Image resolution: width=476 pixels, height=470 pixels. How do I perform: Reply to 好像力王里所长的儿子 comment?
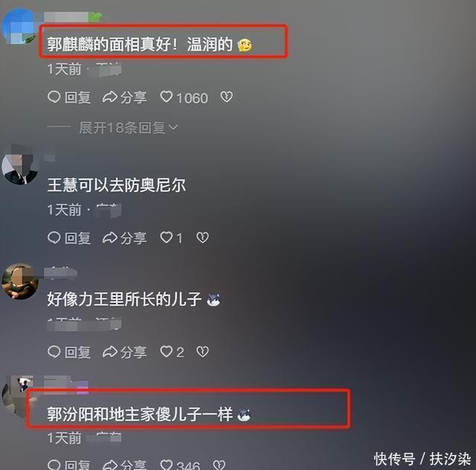click(x=69, y=352)
